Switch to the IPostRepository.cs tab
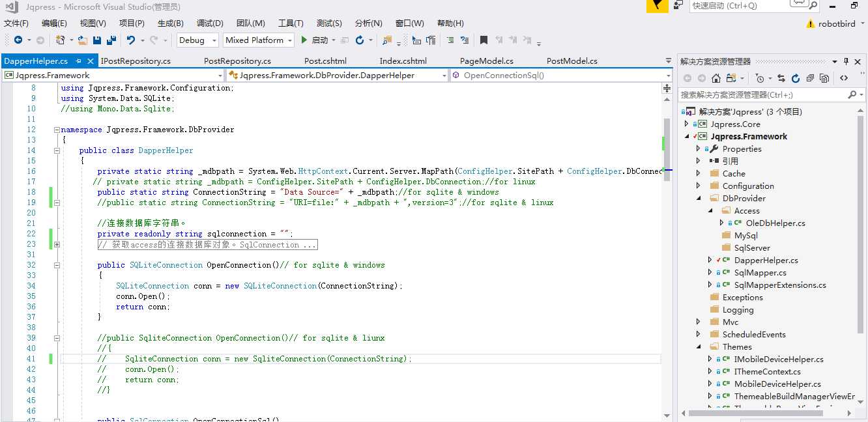This screenshot has height=422, width=868. (x=136, y=61)
